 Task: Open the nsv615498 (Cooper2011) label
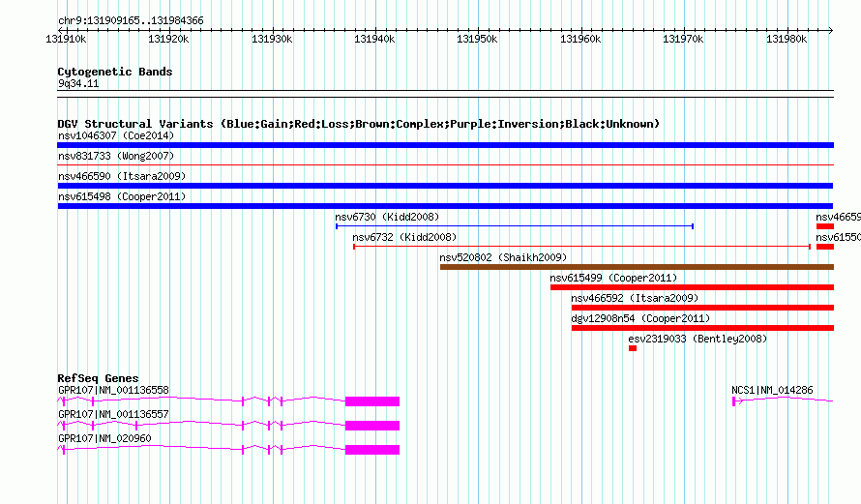tap(122, 196)
